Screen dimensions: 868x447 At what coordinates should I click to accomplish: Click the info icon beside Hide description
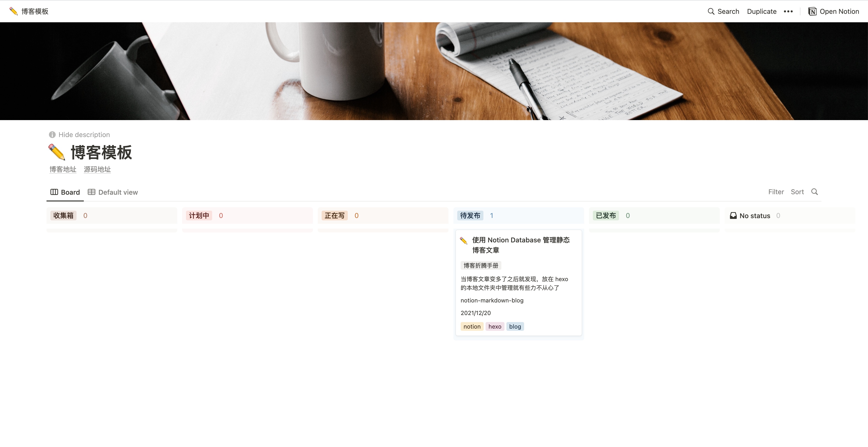[x=52, y=135]
